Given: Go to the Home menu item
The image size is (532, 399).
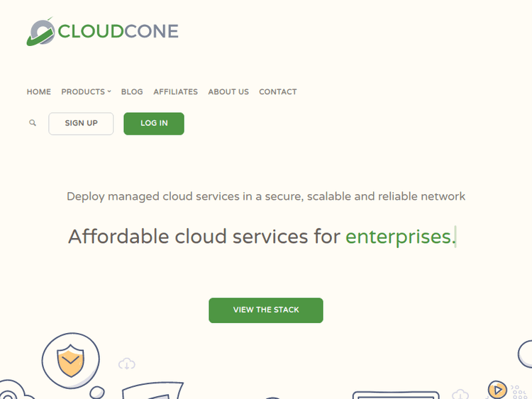Looking at the screenshot, I should (39, 92).
